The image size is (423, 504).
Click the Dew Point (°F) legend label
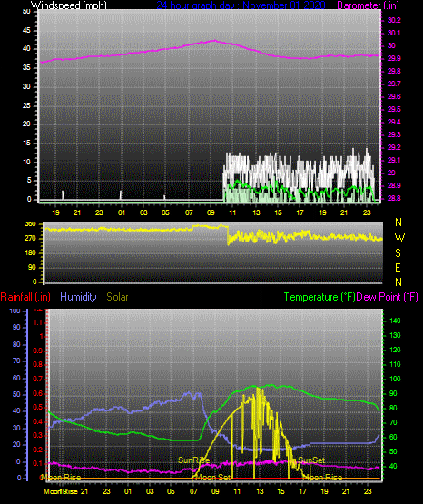click(388, 297)
